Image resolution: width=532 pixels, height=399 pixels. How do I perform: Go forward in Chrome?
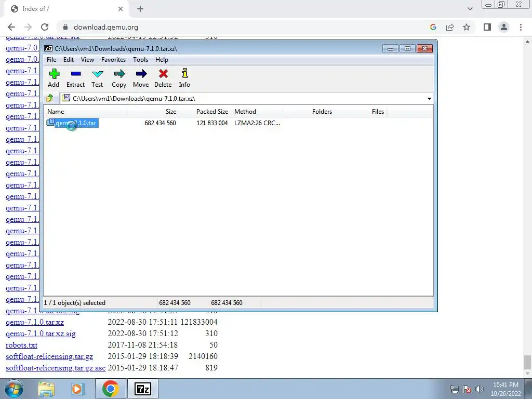point(28,27)
